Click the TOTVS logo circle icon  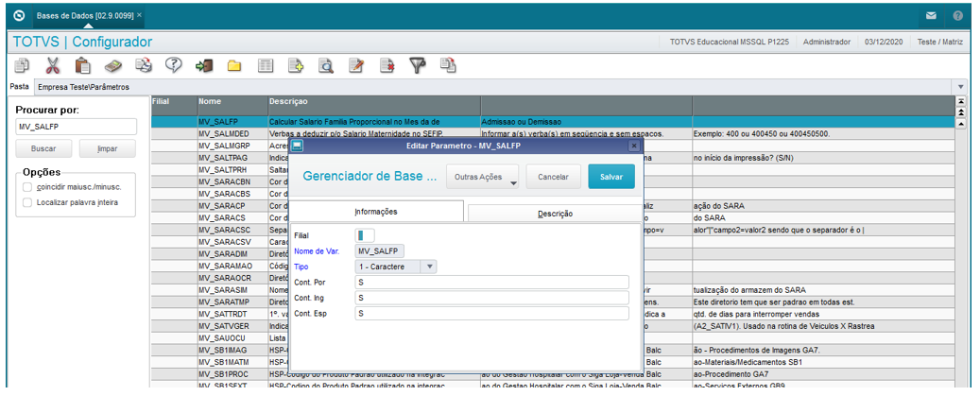pyautogui.click(x=19, y=15)
